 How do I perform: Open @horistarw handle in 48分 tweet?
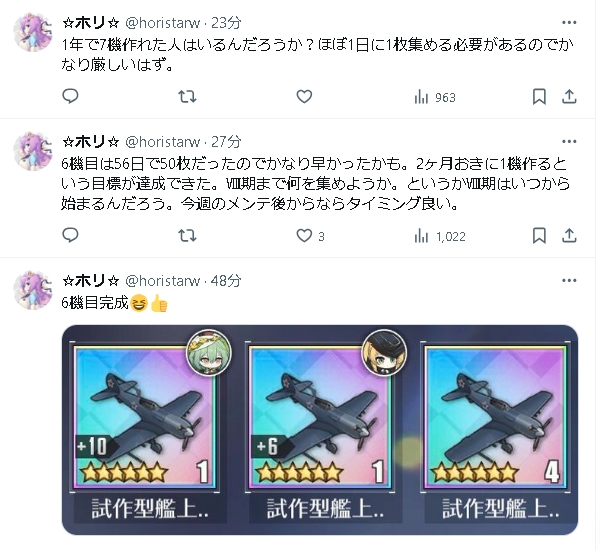click(x=163, y=281)
